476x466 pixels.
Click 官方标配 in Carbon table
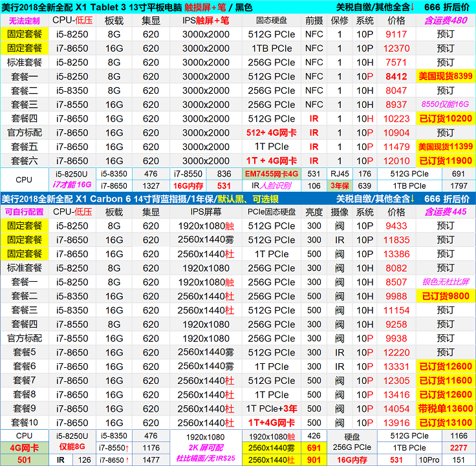(x=25, y=338)
